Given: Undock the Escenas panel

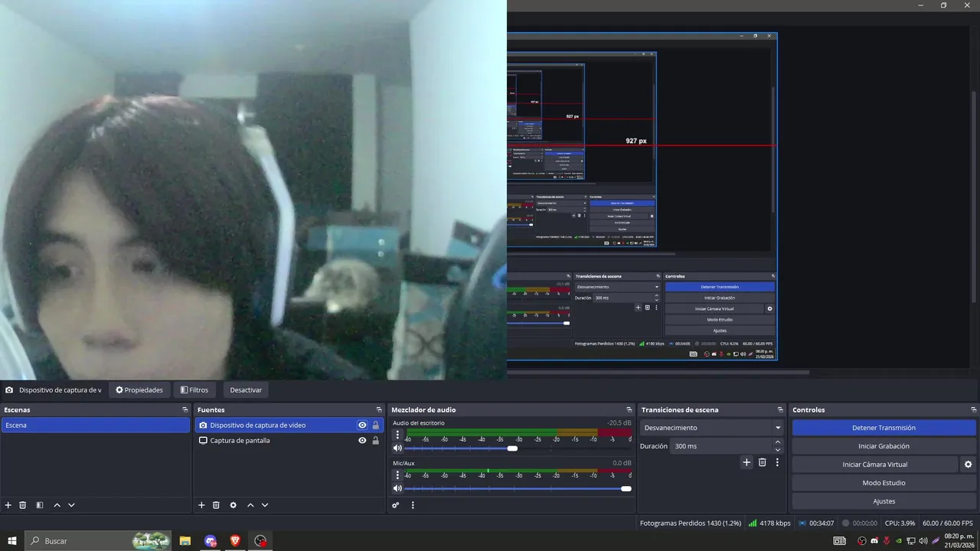Looking at the screenshot, I should (185, 410).
